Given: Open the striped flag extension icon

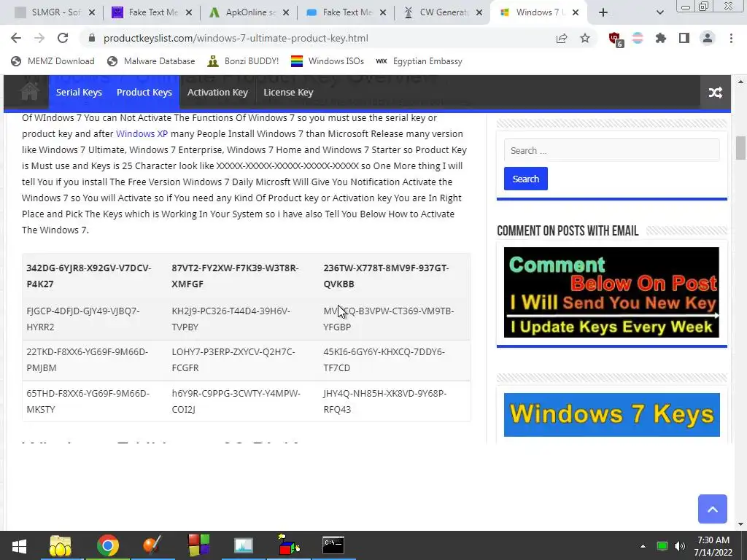Looking at the screenshot, I should tap(638, 38).
